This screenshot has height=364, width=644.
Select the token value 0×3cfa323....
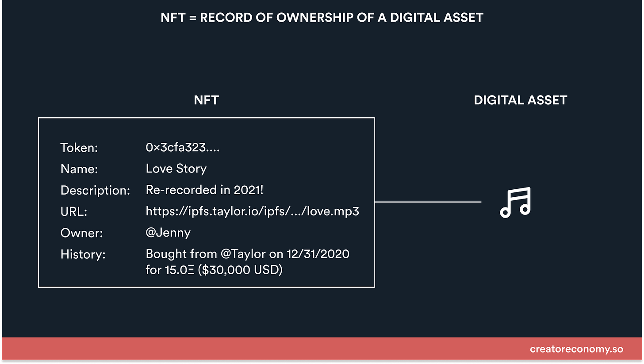click(182, 148)
